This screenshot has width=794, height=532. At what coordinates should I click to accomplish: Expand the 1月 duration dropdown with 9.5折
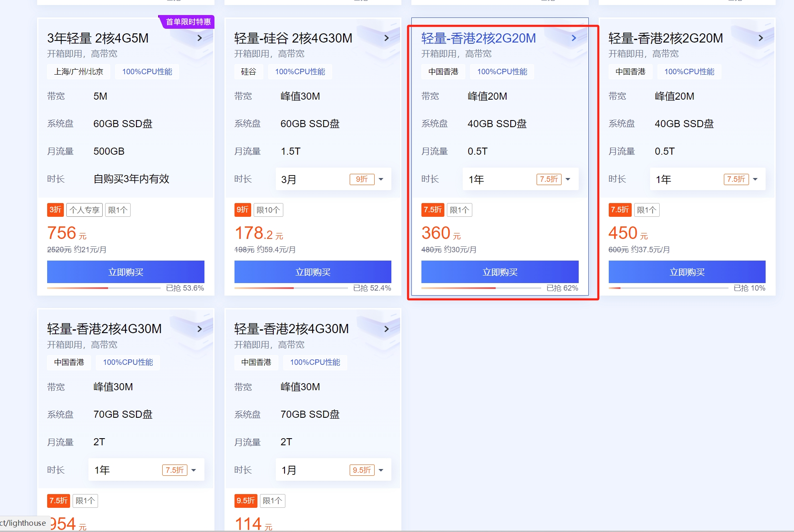point(333,470)
